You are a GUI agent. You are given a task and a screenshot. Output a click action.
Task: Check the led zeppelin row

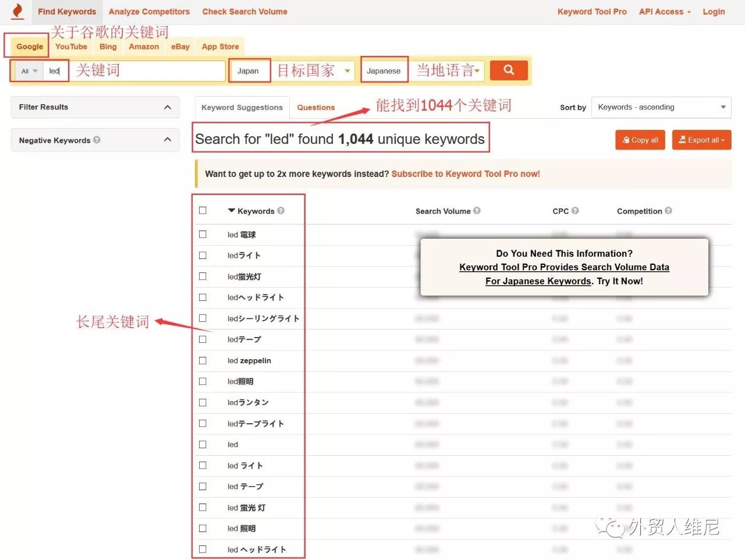[x=203, y=360]
